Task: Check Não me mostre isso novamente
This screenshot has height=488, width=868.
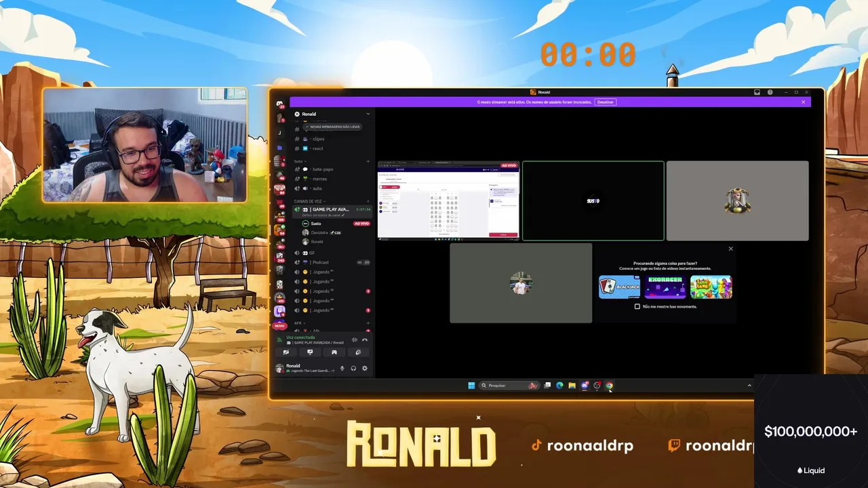Action: tap(637, 306)
